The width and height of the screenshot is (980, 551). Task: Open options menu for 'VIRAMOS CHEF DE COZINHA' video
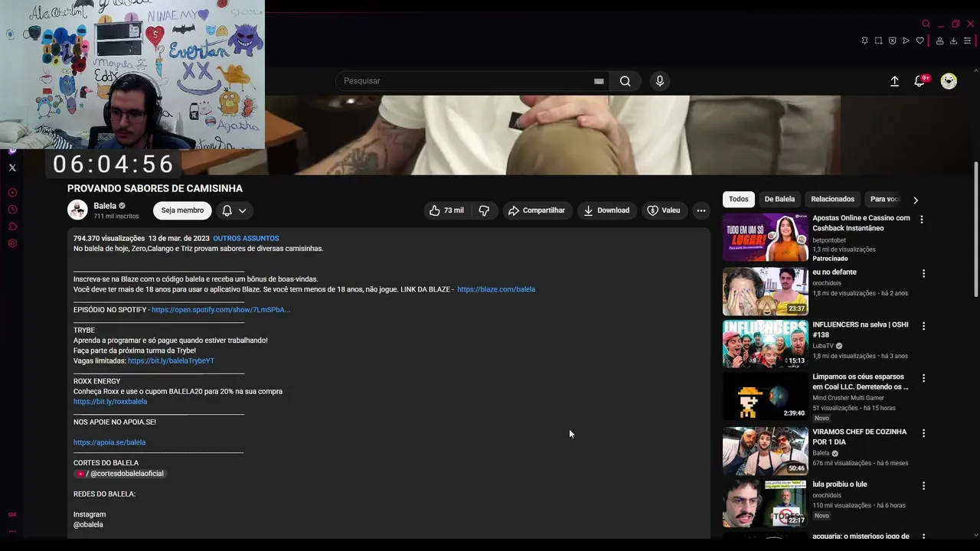(x=923, y=433)
